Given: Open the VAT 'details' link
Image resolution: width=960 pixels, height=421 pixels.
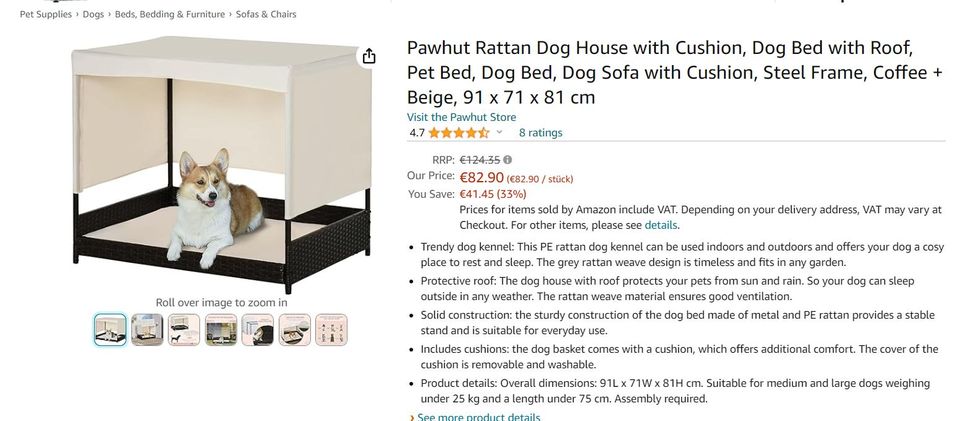Looking at the screenshot, I should click(661, 225).
